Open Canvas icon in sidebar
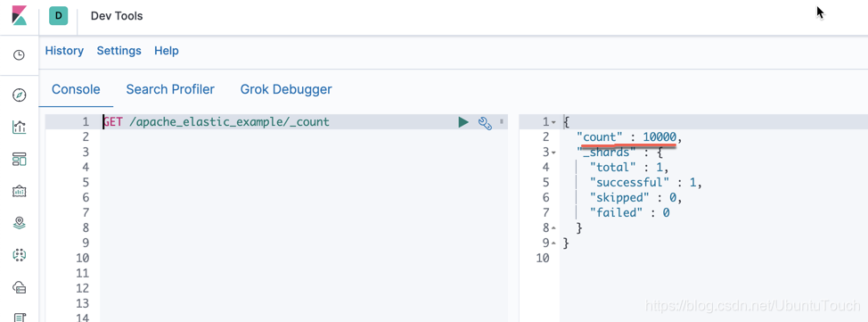 [x=19, y=191]
